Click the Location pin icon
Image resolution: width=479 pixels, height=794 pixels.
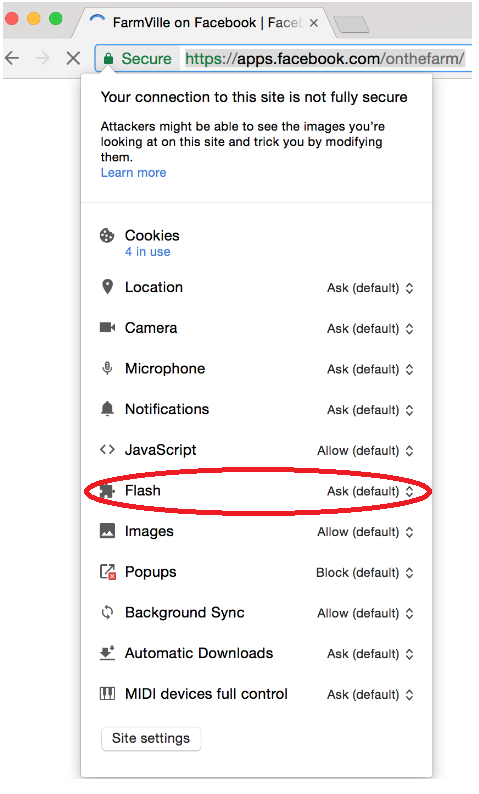[107, 287]
